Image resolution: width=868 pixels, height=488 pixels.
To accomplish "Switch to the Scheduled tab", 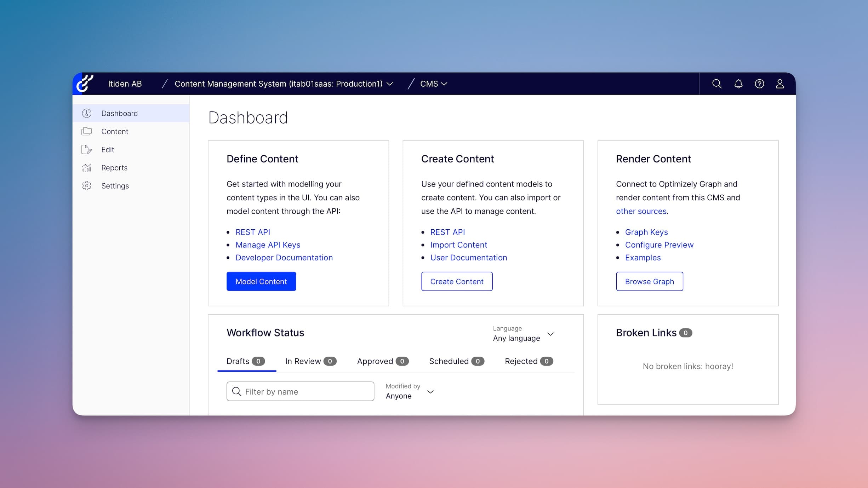I will (456, 361).
